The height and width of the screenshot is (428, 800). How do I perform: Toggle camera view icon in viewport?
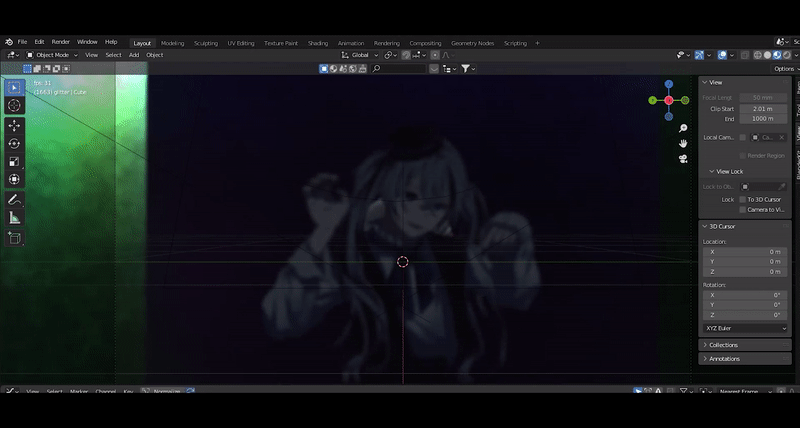point(683,159)
